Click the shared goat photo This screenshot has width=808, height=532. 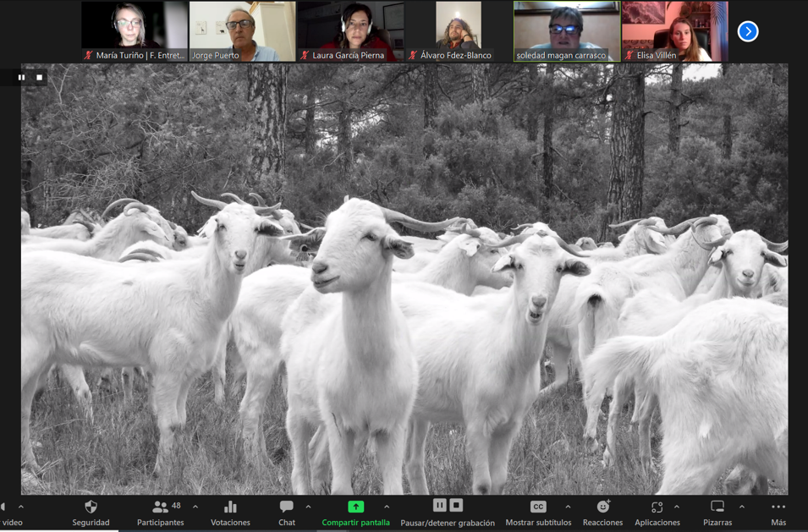[x=404, y=278]
